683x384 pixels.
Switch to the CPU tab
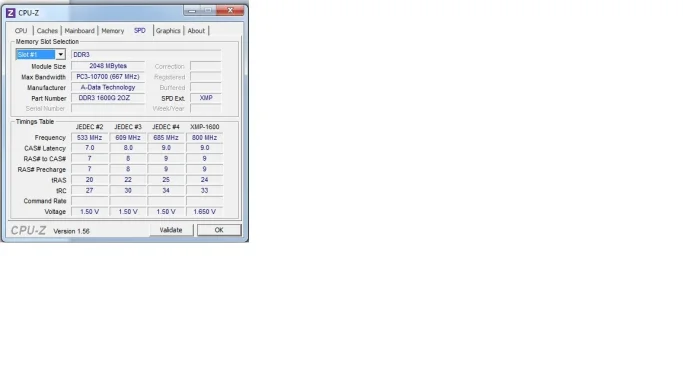(x=21, y=31)
